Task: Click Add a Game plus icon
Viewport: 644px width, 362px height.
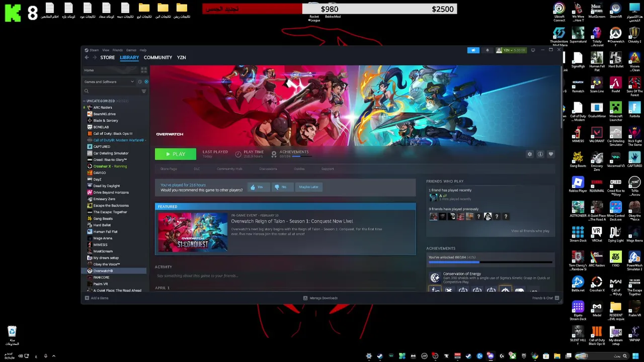Action: tap(87, 298)
